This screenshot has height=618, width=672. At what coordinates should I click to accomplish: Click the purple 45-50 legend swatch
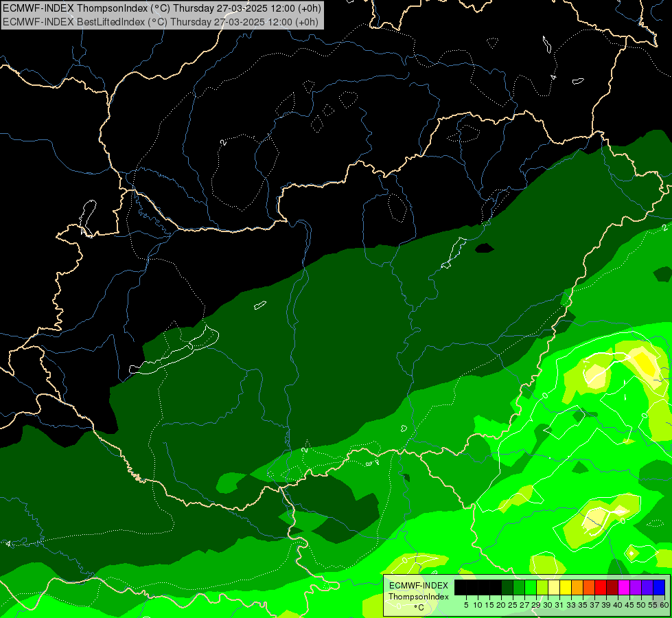click(x=636, y=588)
